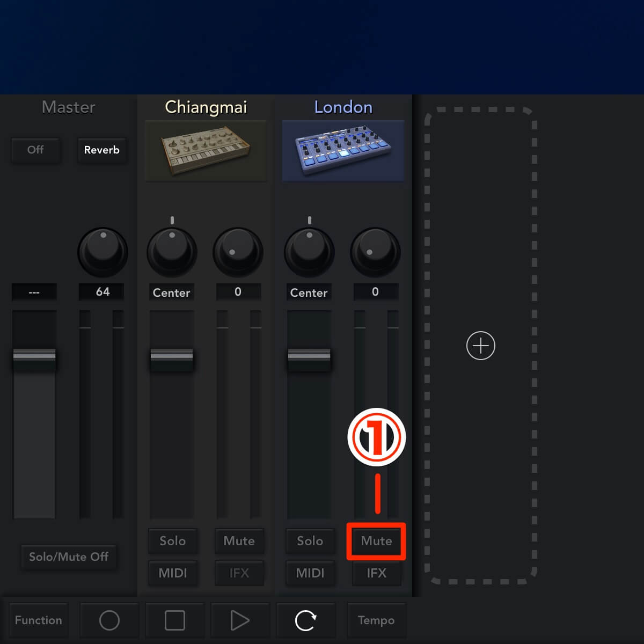Click the London pan value Center
This screenshot has height=644, width=644.
(x=309, y=292)
